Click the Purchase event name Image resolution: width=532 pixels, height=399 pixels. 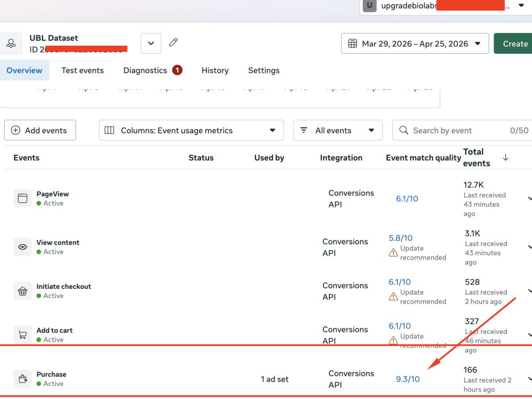[x=51, y=374]
